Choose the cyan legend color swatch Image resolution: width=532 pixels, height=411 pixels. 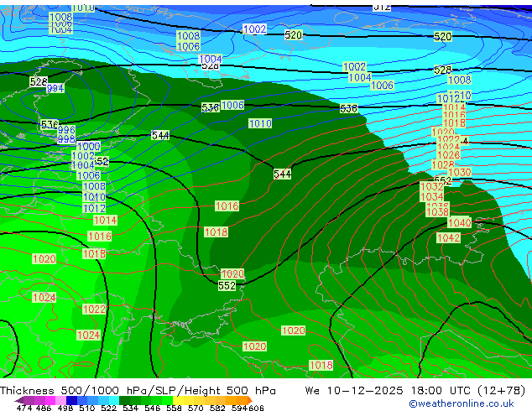point(113,400)
